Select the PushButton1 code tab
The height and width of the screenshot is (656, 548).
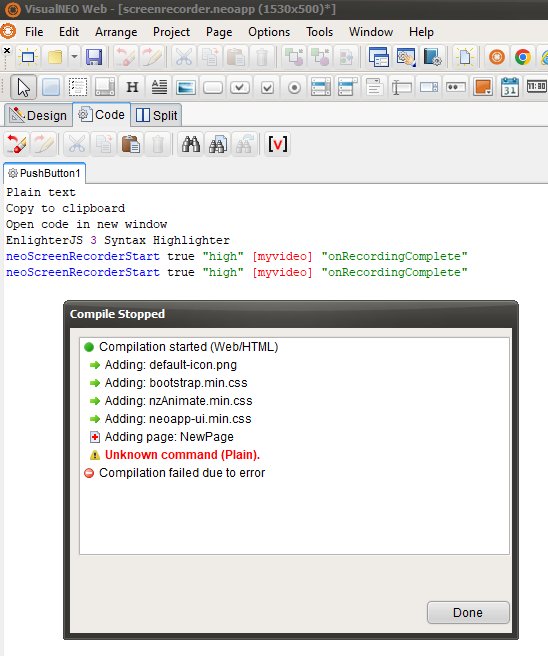[44, 173]
